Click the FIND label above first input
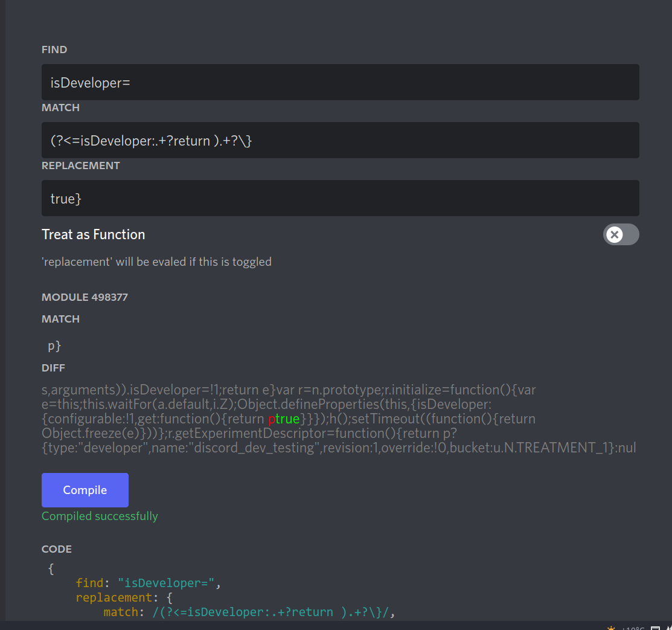672x630 pixels. [54, 50]
